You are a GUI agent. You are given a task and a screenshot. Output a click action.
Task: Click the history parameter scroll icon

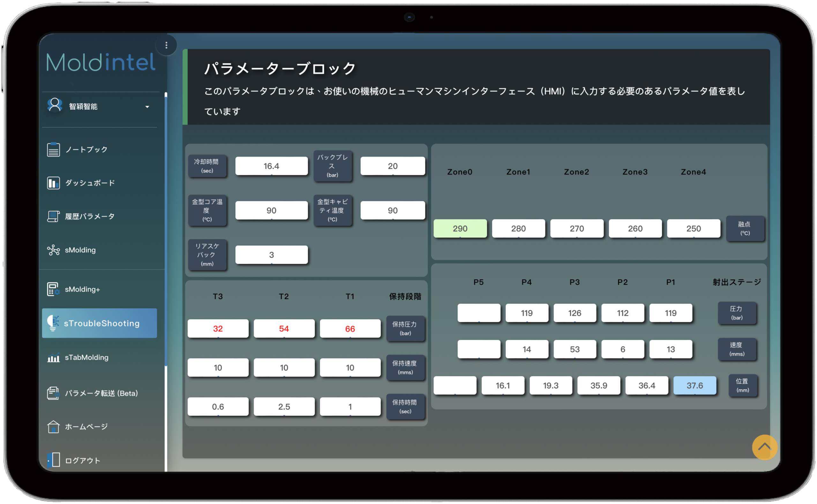pyautogui.click(x=53, y=217)
